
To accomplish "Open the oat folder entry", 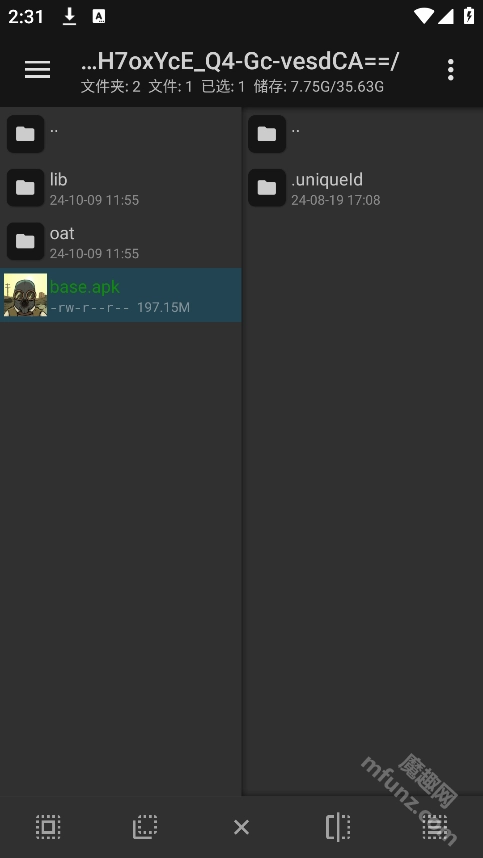I will [120, 241].
